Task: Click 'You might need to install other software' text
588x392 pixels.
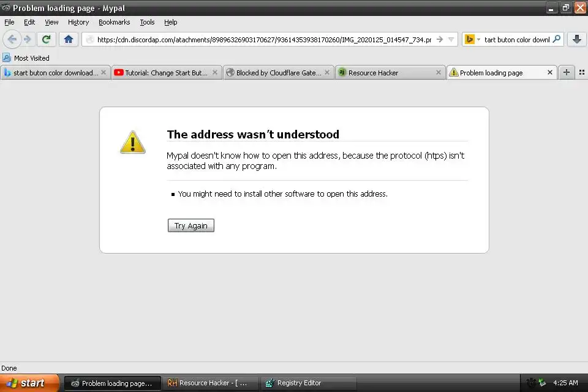Action: coord(283,194)
